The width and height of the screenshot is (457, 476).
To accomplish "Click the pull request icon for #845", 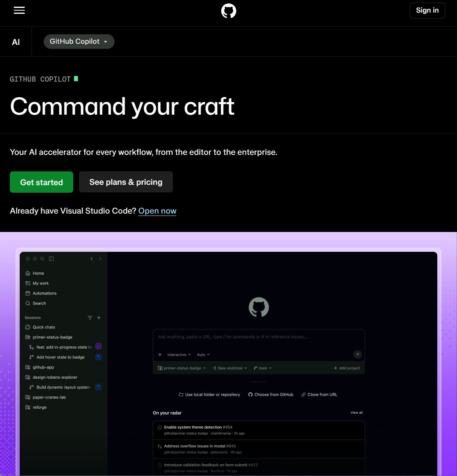I will click(x=160, y=446).
